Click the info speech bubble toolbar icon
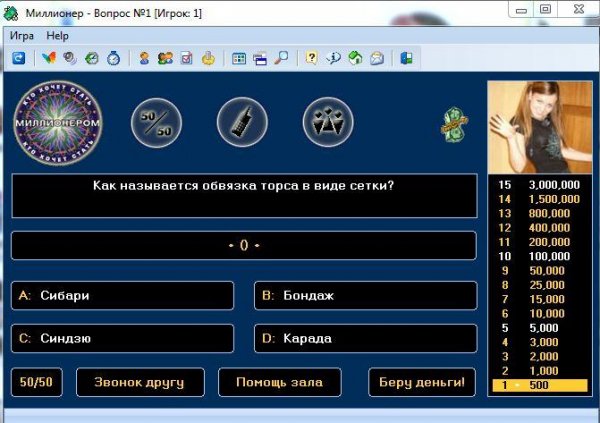The width and height of the screenshot is (600, 423). pos(333,58)
